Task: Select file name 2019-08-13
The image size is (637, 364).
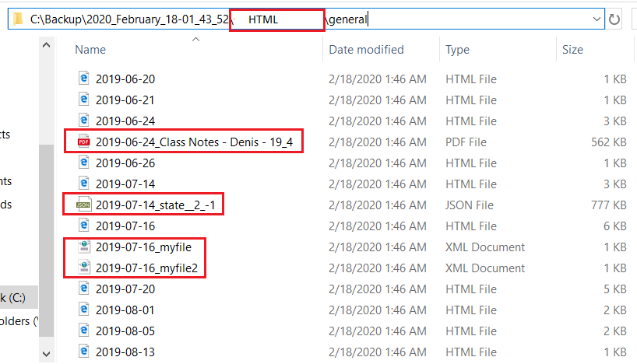Action: pyautogui.click(x=125, y=352)
